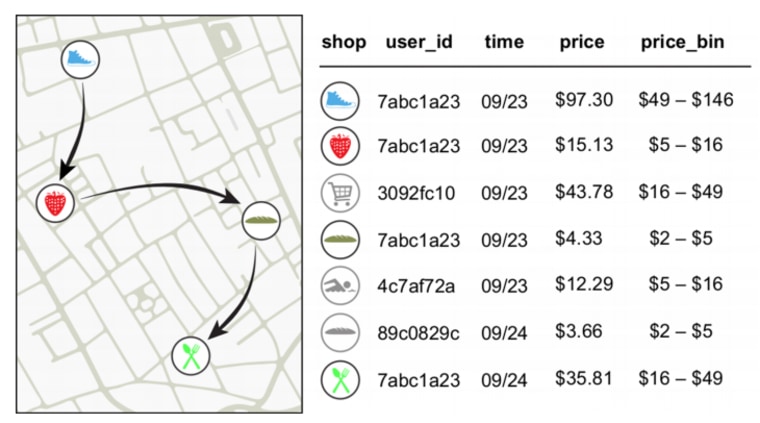This screenshot has width=760, height=423.
Task: Click the $97.30 price cell
Action: click(x=583, y=100)
